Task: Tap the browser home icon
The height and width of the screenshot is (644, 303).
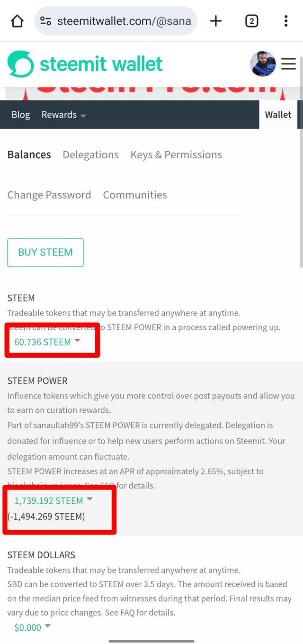Action: click(x=17, y=21)
